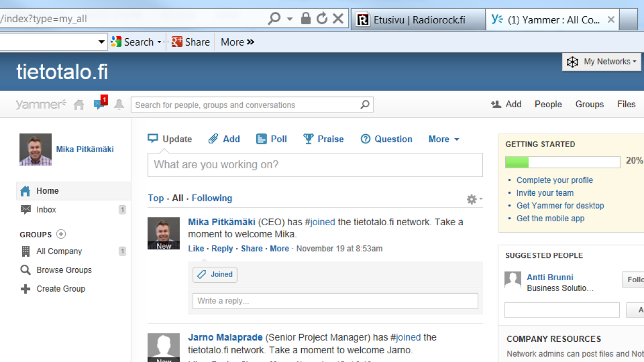Open Mika Pitkämäki author link in feed post
Viewport: 644px width, 362px height.
[222, 222]
